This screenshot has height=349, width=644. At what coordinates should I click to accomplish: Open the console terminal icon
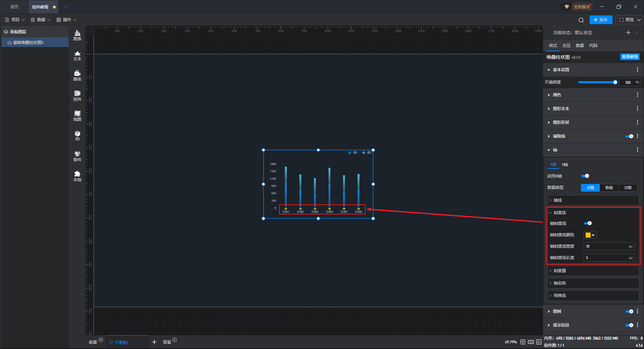click(x=539, y=342)
